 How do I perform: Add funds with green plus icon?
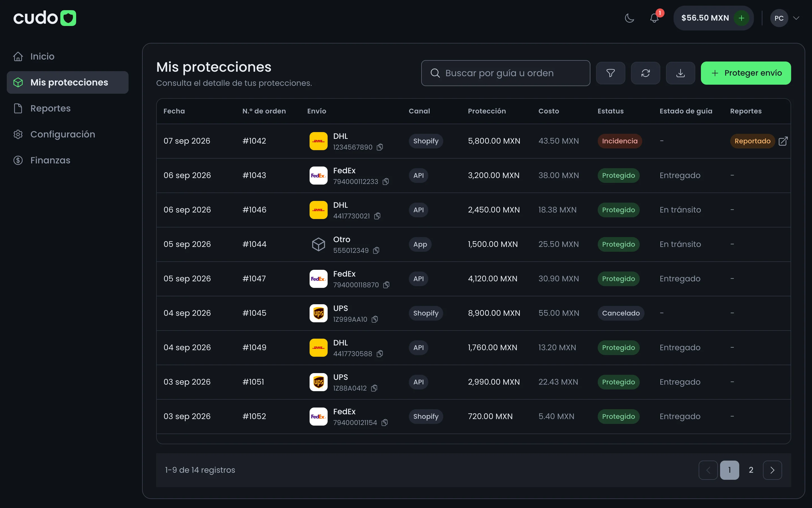point(742,18)
